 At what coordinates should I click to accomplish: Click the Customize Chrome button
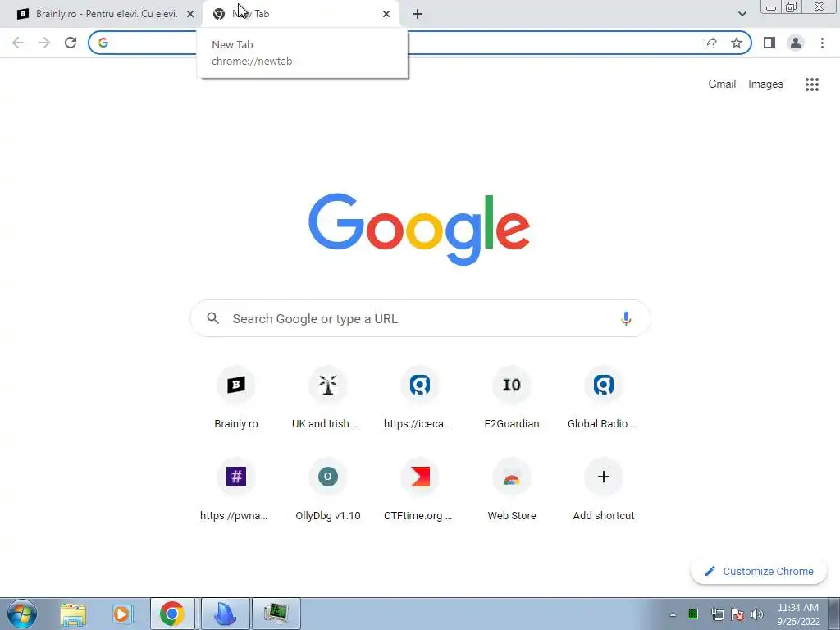point(759,571)
